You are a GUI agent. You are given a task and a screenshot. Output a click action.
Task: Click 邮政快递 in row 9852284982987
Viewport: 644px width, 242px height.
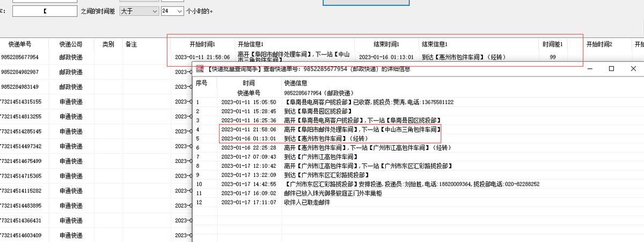pyautogui.click(x=71, y=72)
